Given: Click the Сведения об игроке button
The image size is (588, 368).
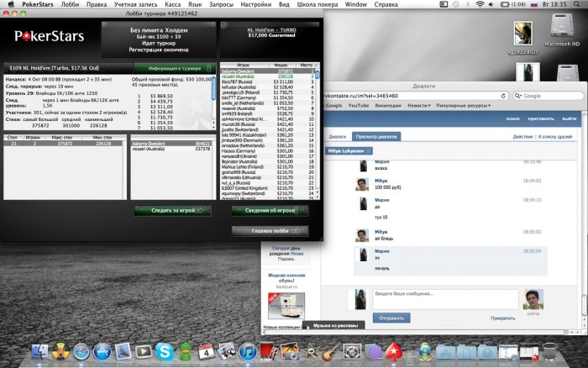Looking at the screenshot, I should (270, 210).
